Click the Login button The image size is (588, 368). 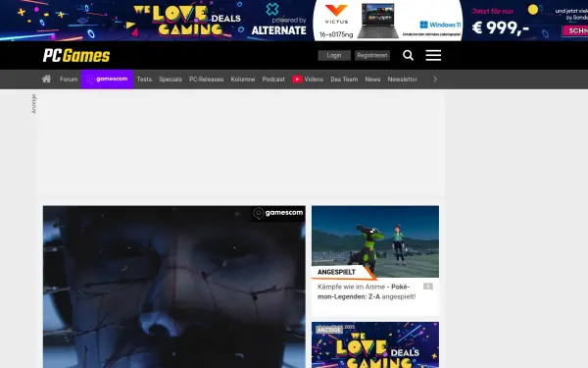(334, 55)
